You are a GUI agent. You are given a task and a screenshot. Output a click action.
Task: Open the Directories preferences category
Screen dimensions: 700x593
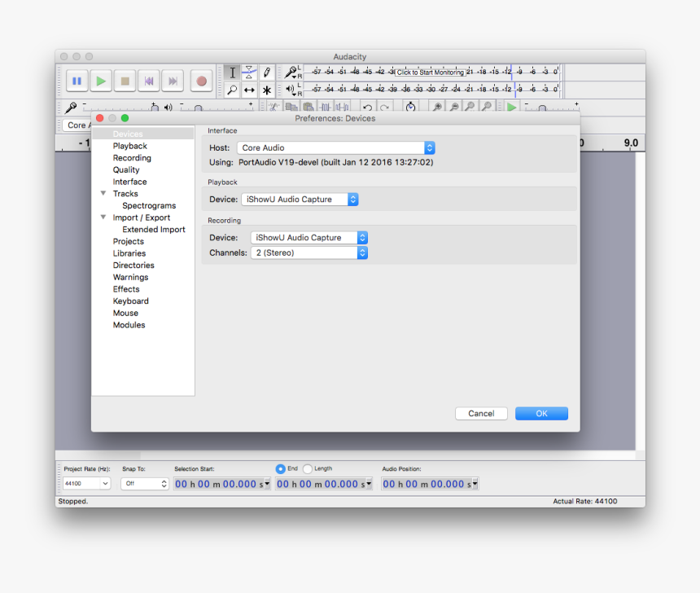coord(133,265)
